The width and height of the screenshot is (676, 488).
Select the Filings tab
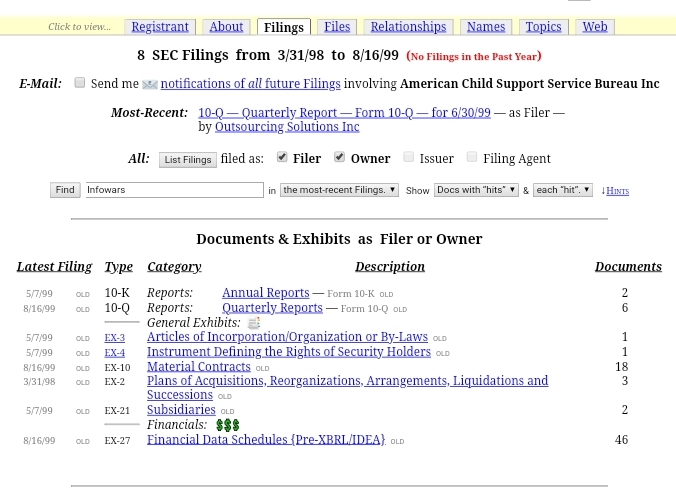(x=284, y=27)
